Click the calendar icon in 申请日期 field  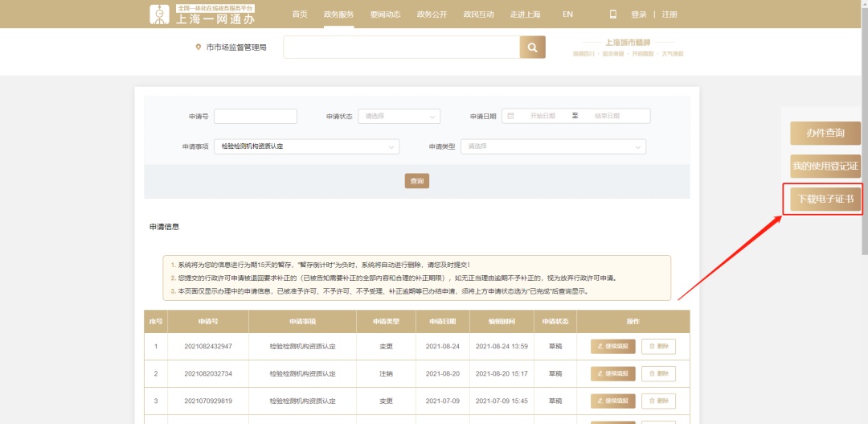[510, 116]
